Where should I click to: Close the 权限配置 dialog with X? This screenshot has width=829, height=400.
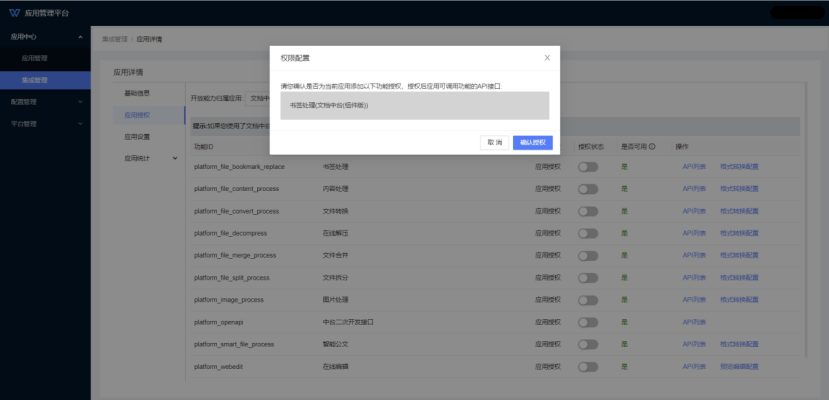[x=547, y=58]
